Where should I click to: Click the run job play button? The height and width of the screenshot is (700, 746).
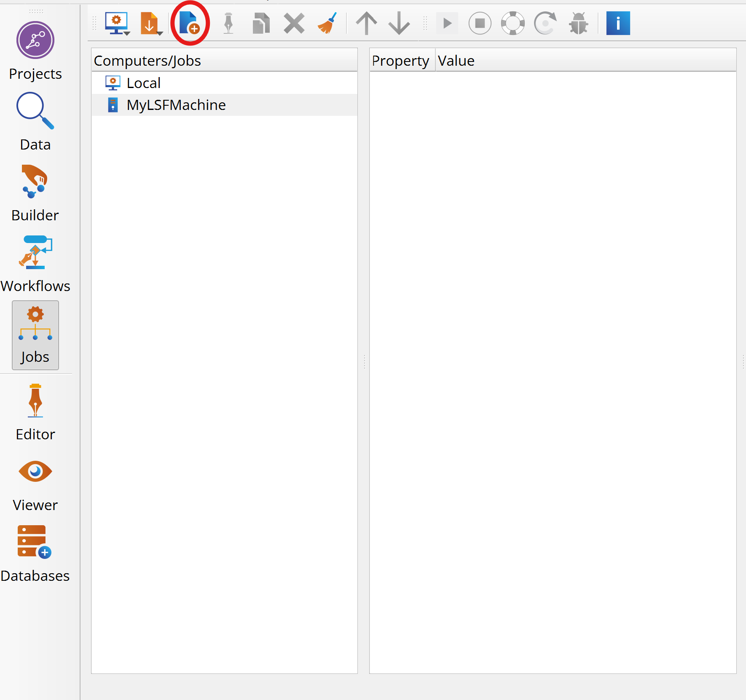pyautogui.click(x=447, y=23)
